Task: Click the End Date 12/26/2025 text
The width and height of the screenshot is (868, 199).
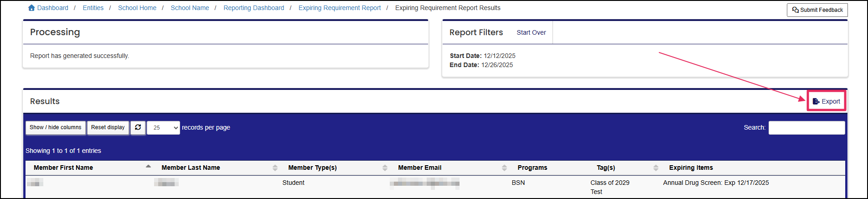Action: (481, 65)
